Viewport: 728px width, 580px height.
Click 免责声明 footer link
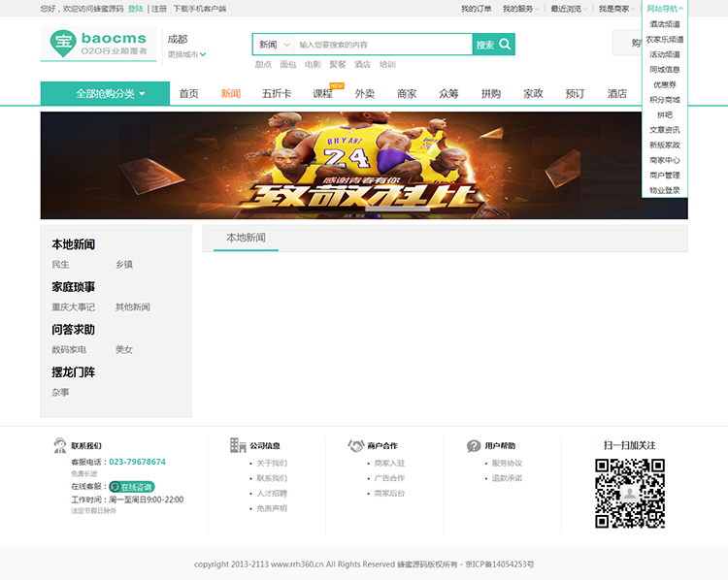pos(272,508)
